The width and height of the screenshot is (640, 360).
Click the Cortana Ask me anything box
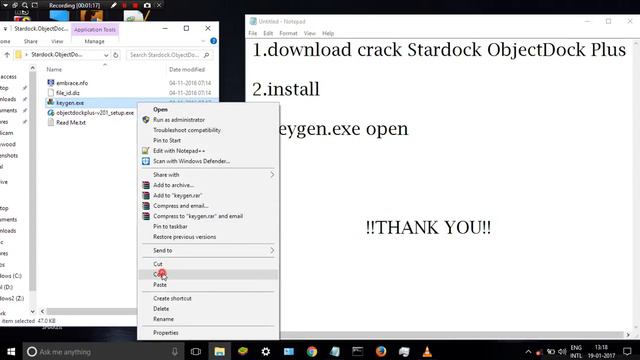[102, 351]
